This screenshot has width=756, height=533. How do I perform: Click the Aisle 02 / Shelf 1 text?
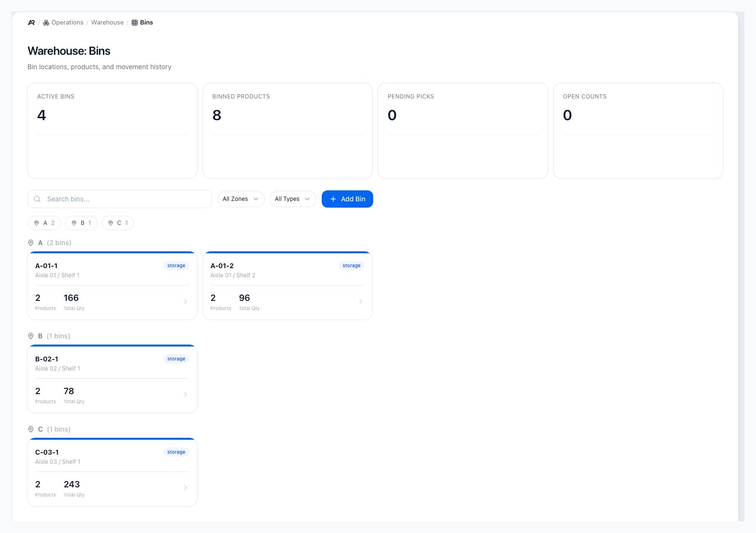click(58, 369)
